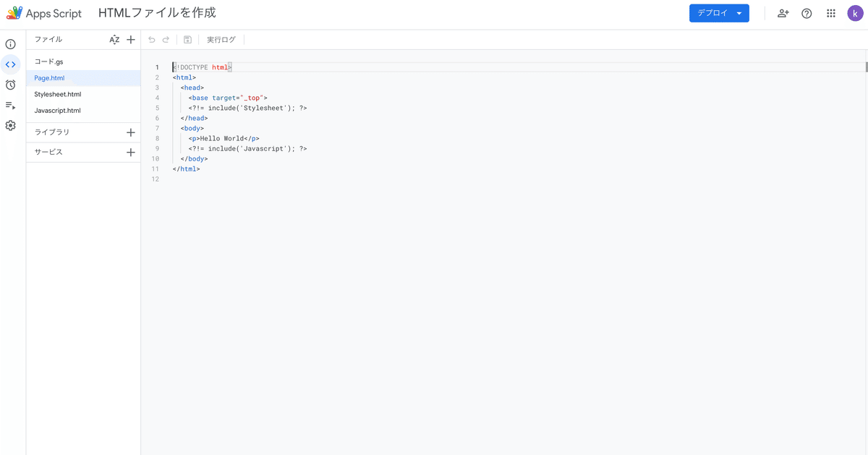Viewport: 868px width, 455px height.
Task: Open the Google apps grid launcher
Action: (830, 13)
